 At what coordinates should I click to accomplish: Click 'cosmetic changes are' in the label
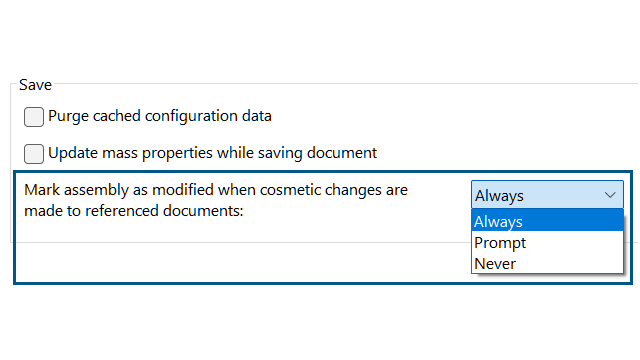point(334,190)
